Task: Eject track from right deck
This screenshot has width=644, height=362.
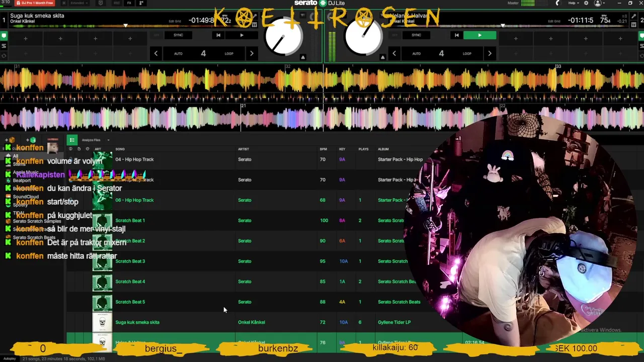Action: (382, 57)
